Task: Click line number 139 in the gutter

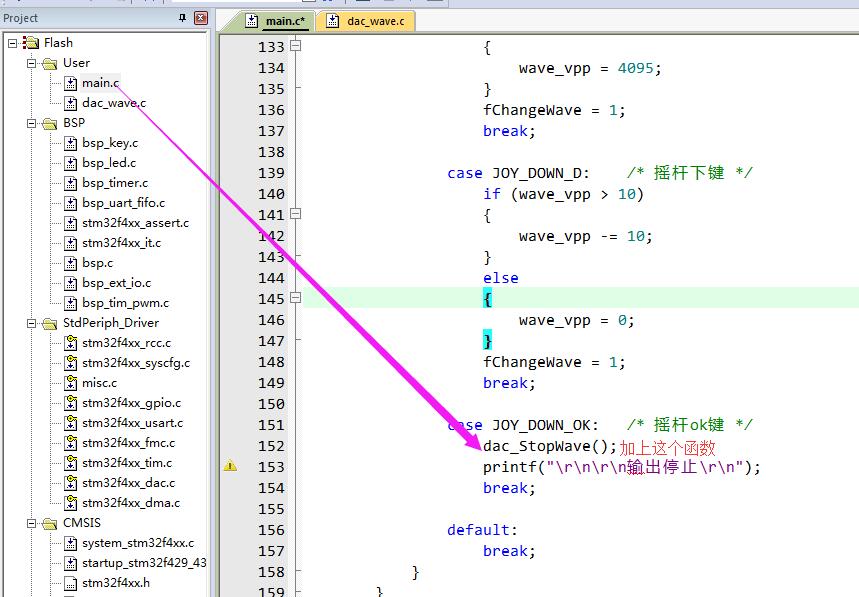Action: pyautogui.click(x=271, y=173)
